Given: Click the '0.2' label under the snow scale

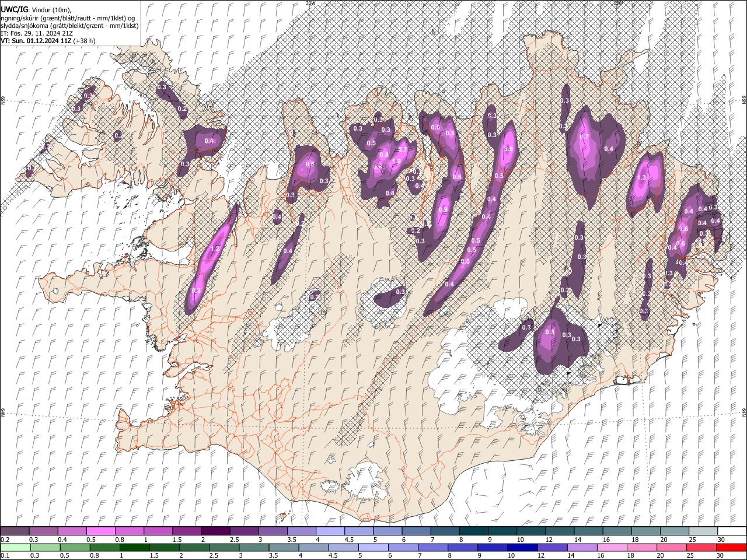Looking at the screenshot, I should pyautogui.click(x=5, y=540).
